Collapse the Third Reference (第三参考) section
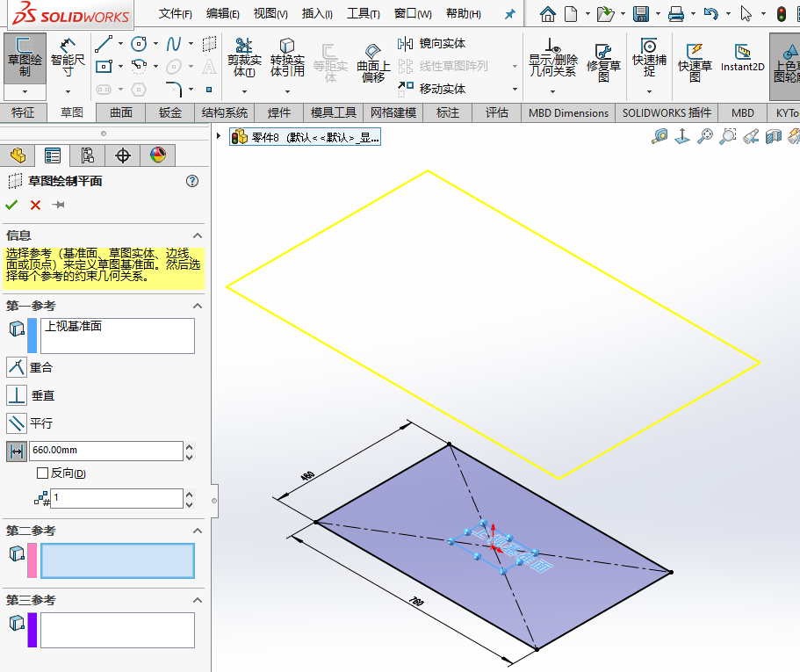This screenshot has width=800, height=672. click(198, 601)
